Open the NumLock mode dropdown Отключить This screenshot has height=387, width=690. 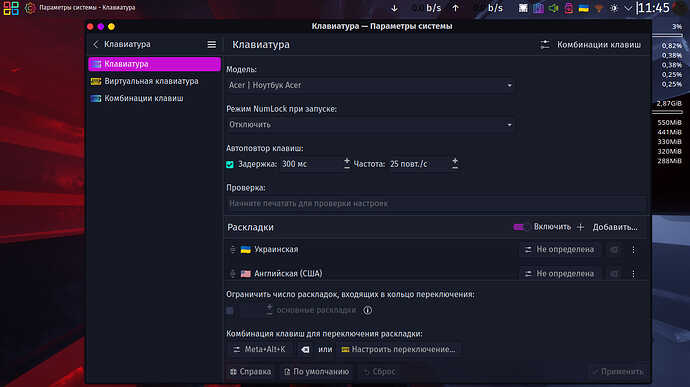point(370,125)
